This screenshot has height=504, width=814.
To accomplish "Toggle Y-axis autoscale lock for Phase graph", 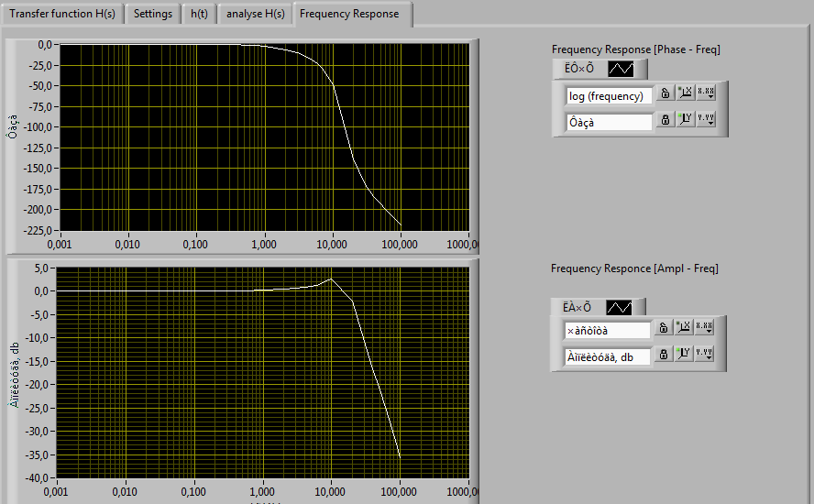I will (x=665, y=119).
